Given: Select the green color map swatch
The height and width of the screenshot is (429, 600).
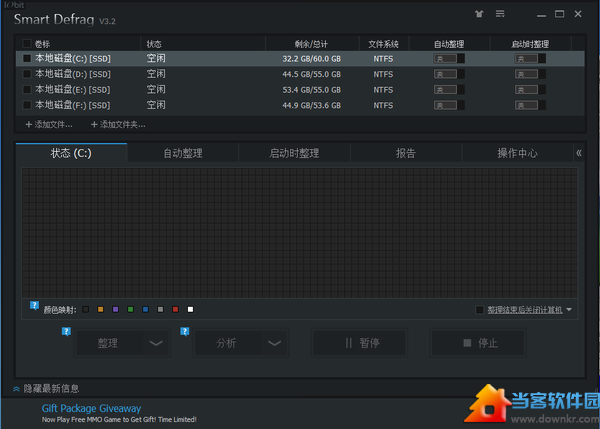Looking at the screenshot, I should 130,309.
